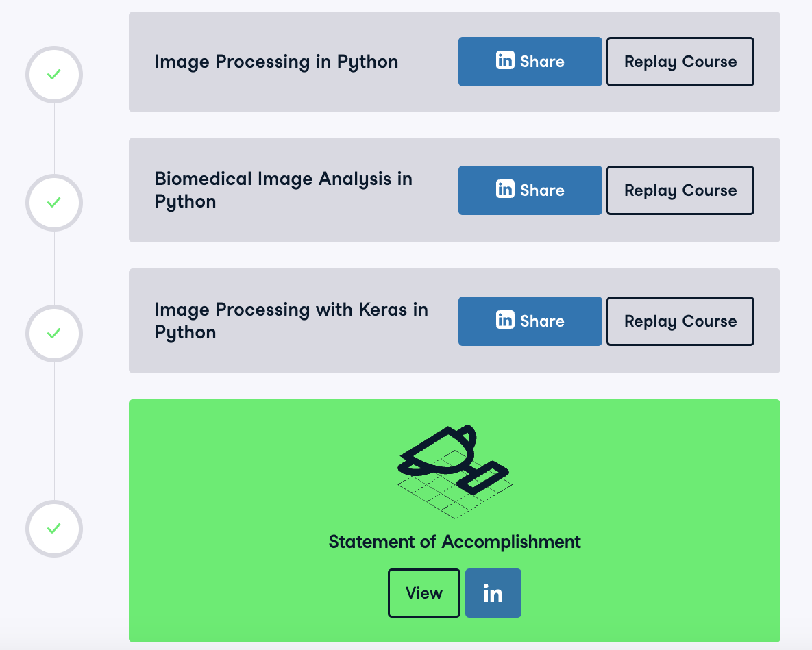
Task: Click the LinkedIn icon under Statement of Accomplishment
Action: [x=493, y=593]
